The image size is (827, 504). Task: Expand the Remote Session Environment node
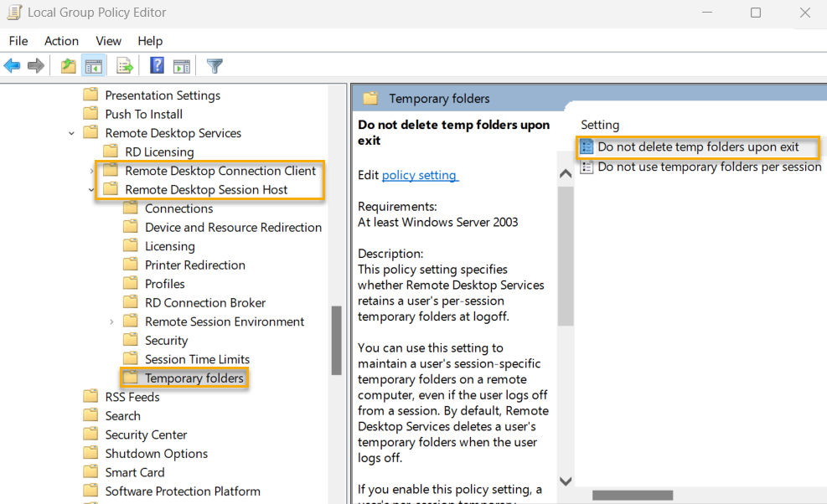click(110, 321)
